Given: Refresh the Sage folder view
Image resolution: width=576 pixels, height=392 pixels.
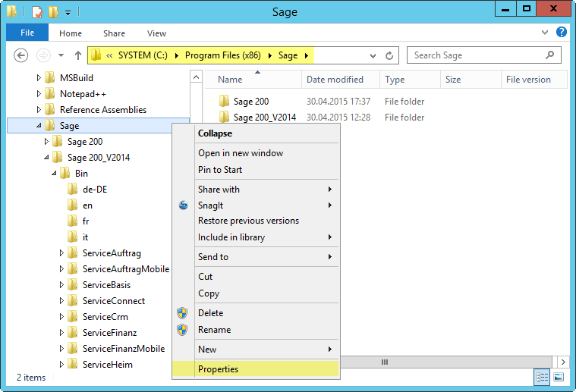Looking at the screenshot, I should click(389, 55).
